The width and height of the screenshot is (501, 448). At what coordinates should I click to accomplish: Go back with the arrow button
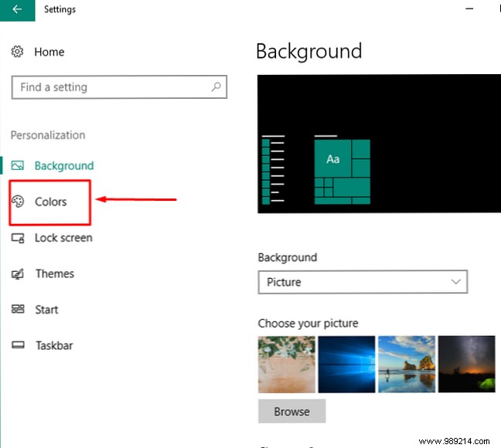[17, 9]
